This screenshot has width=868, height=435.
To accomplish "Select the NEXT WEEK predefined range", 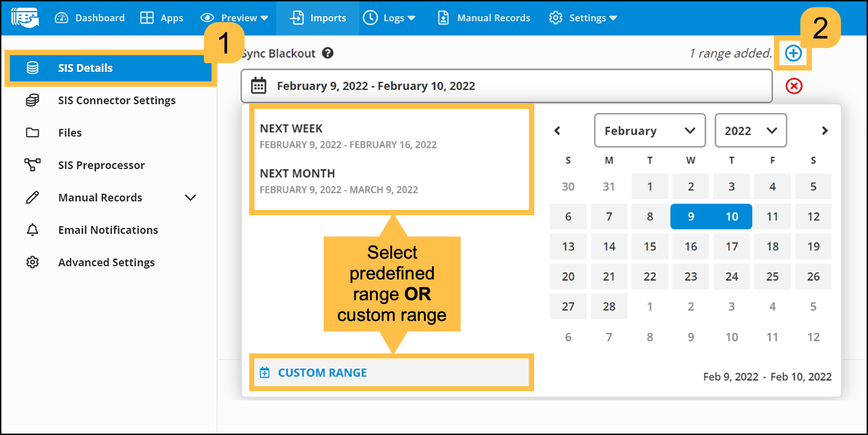I will coord(348,136).
